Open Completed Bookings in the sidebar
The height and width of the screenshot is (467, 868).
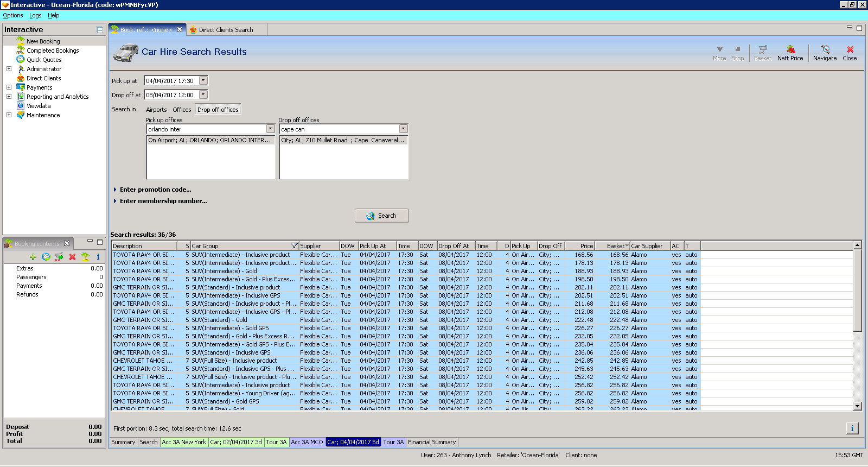click(53, 51)
